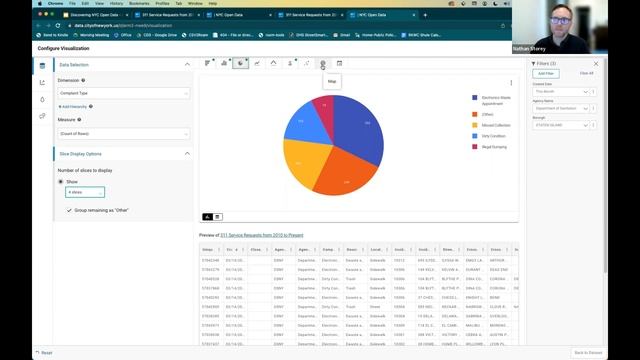Open the number of slices dropdown
Screen dimensions: 640x360
tap(85, 192)
